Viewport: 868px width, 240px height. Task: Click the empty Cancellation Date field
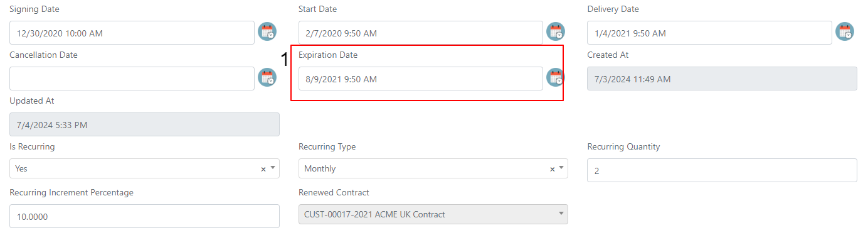tap(132, 79)
